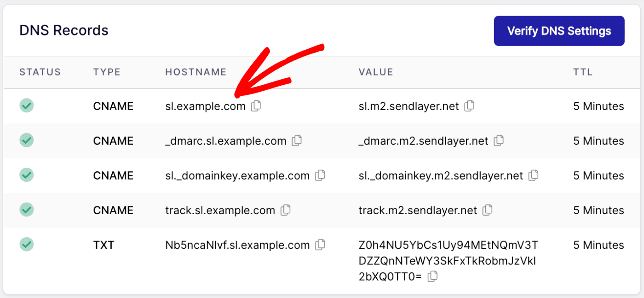Copy the sl.example.com hostname
Image resolution: width=644 pixels, height=298 pixels.
pyautogui.click(x=256, y=106)
